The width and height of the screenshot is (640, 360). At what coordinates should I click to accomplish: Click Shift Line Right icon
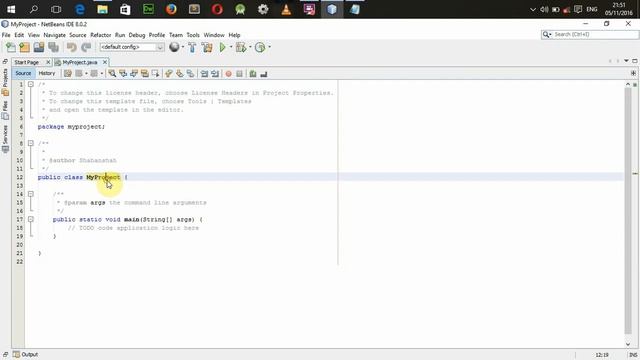[215, 74]
